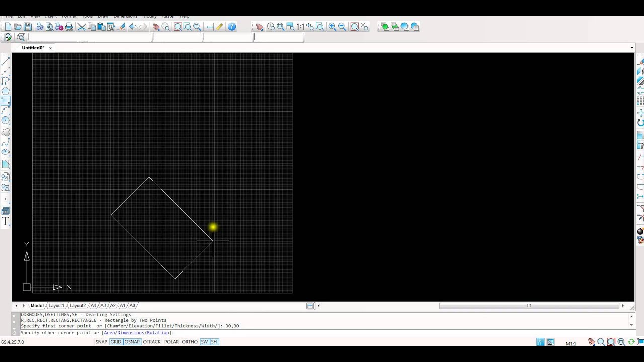The width and height of the screenshot is (644, 362).
Task: Open an existing drawing file
Action: point(18,27)
